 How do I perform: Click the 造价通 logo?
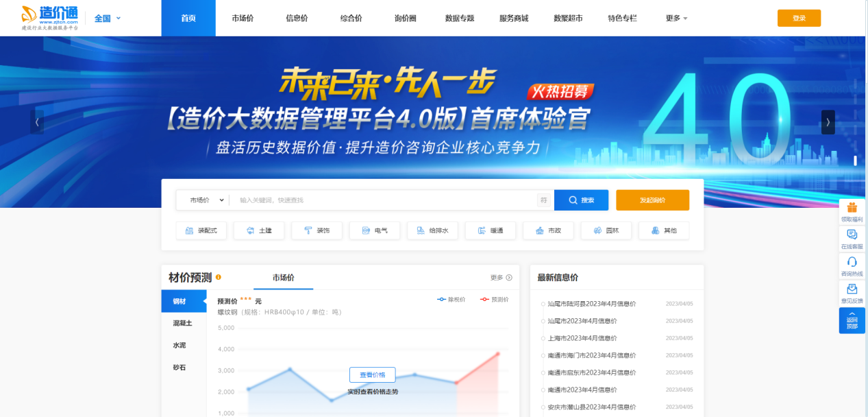coord(49,18)
